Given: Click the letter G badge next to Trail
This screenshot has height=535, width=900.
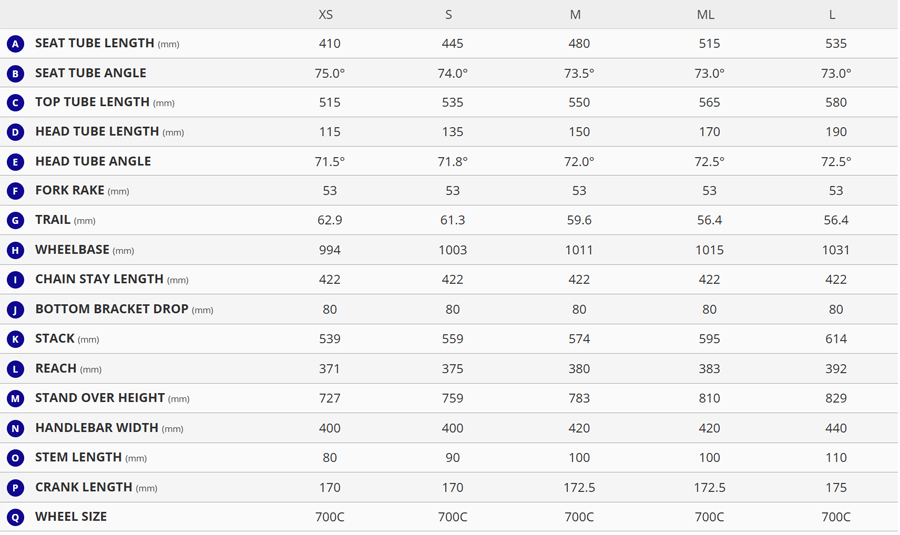Looking at the screenshot, I should (15, 221).
